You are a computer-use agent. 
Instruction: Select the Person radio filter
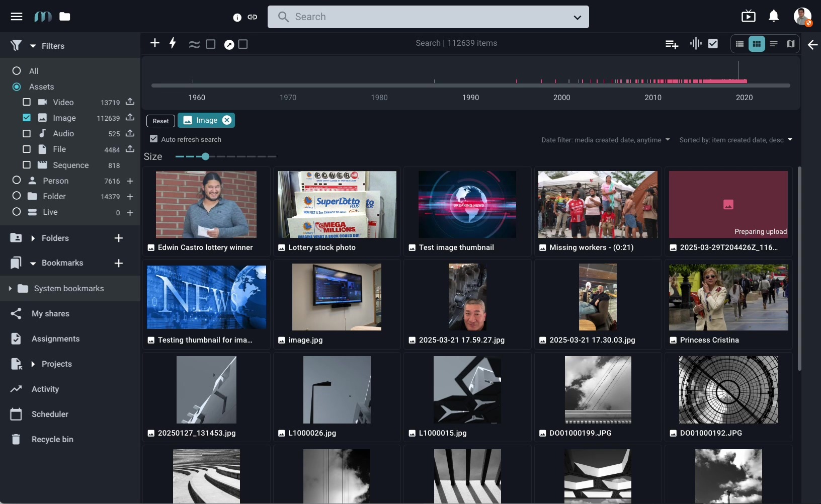click(x=17, y=181)
